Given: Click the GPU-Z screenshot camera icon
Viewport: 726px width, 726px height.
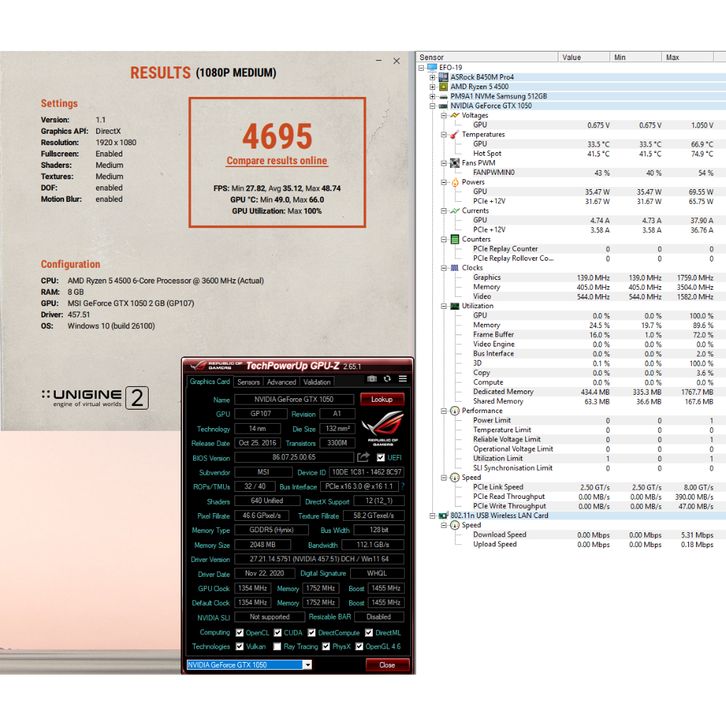Looking at the screenshot, I should tap(372, 379).
